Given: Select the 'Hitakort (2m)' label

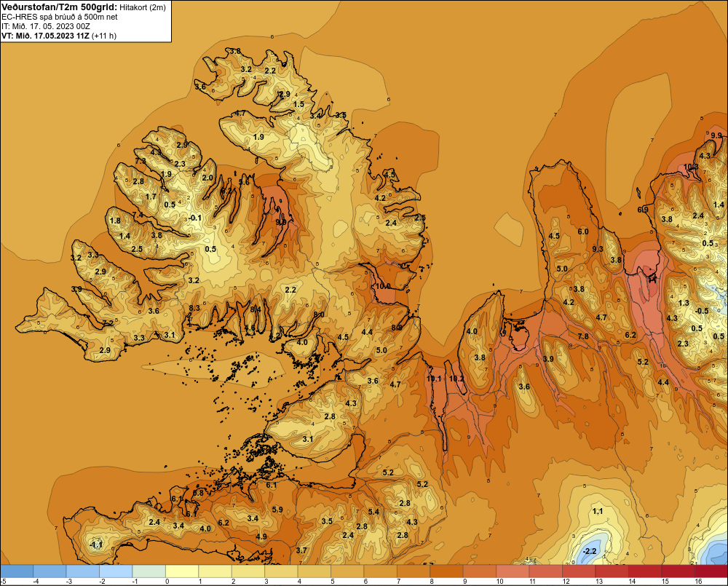Looking at the screenshot, I should coord(143,7).
